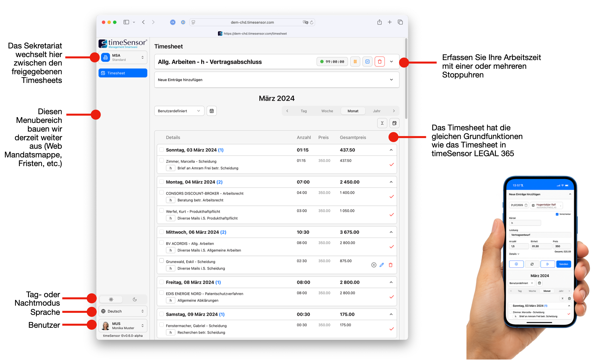
Task: Click red checkmark on BV ACORDIS row
Action: click(392, 247)
